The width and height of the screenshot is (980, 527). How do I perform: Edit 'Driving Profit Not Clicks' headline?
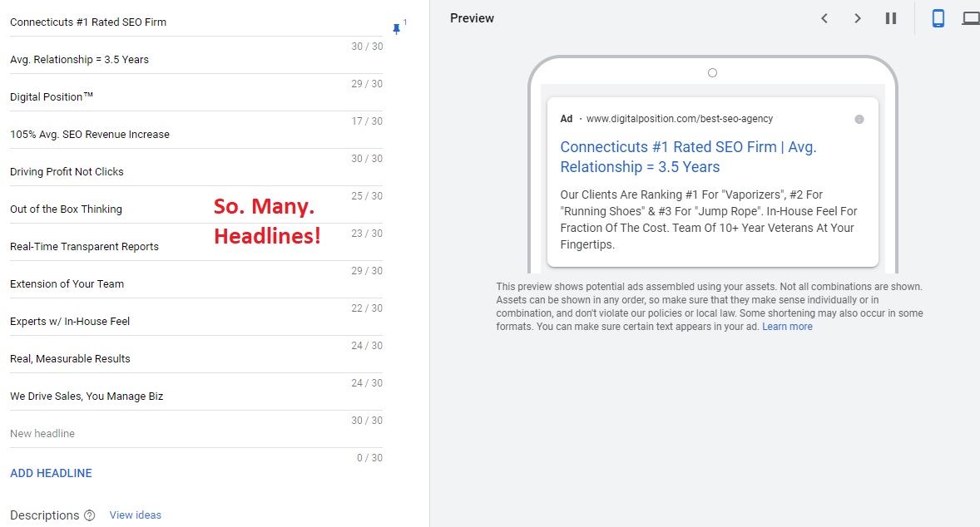[196, 172]
